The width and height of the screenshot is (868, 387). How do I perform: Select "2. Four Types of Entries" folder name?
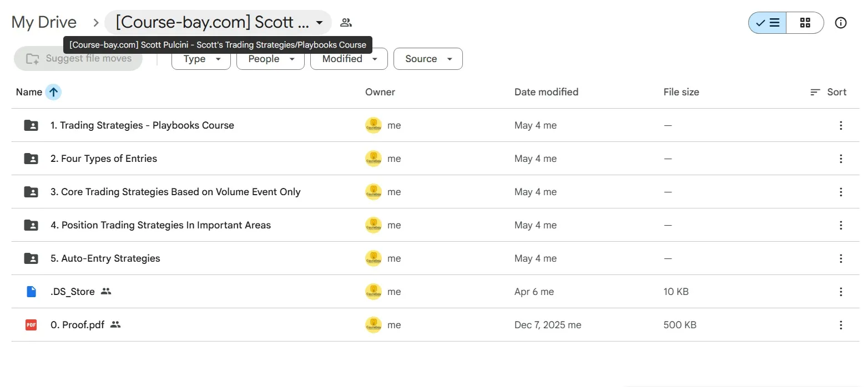pyautogui.click(x=104, y=159)
